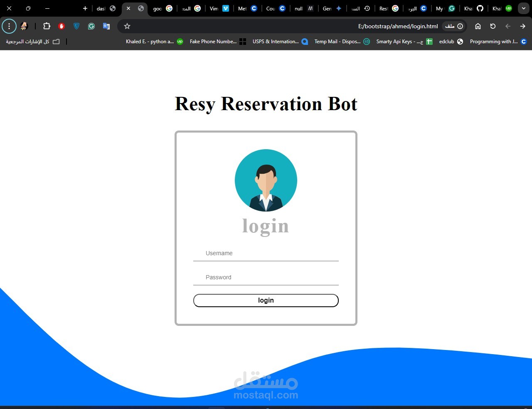Open the Grammarly extension in the toolbar

(91, 26)
